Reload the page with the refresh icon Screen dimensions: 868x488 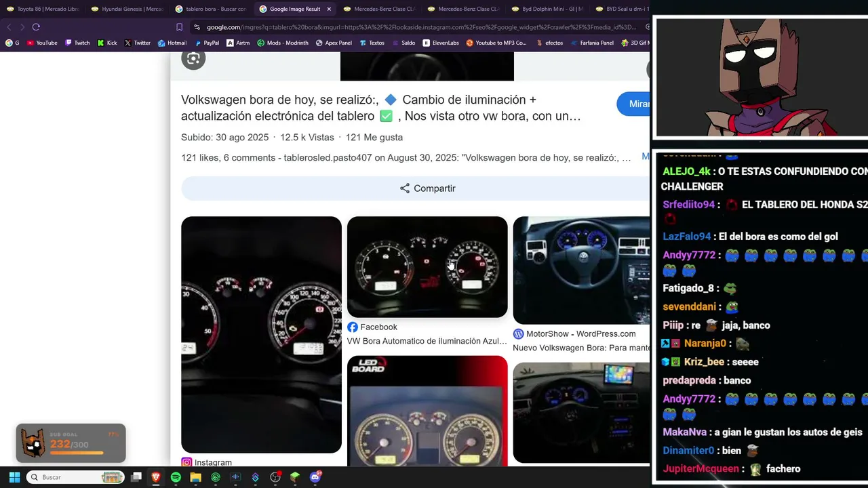pyautogui.click(x=36, y=27)
